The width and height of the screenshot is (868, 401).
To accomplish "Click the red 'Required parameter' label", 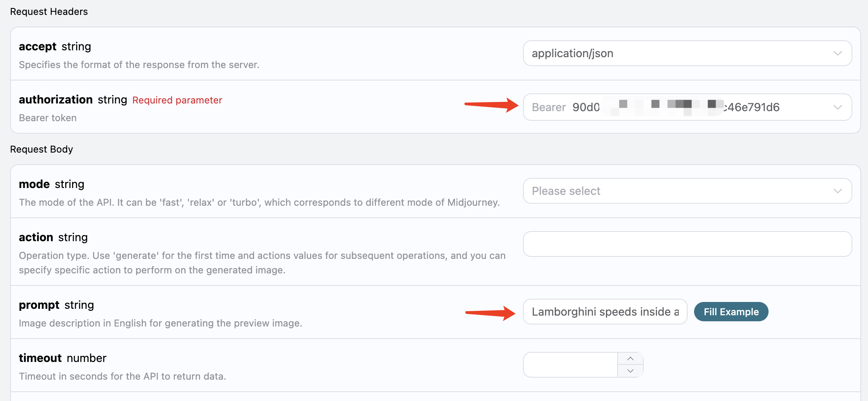I will click(x=177, y=100).
